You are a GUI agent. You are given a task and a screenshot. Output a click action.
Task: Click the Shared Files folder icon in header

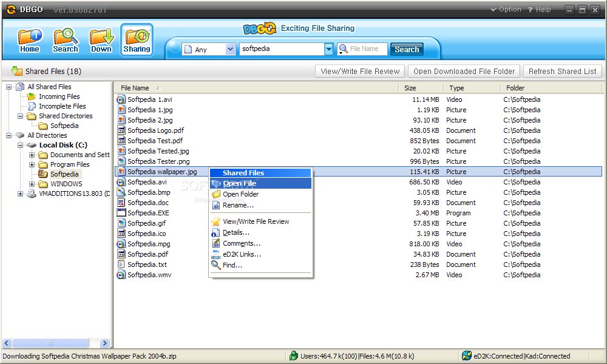16,71
